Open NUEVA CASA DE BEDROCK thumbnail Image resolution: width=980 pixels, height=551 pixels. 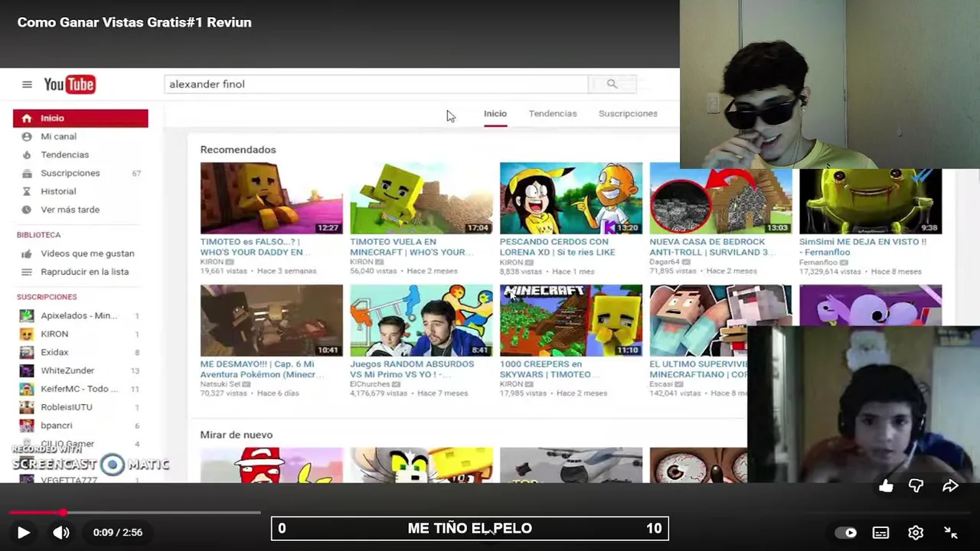tap(720, 201)
